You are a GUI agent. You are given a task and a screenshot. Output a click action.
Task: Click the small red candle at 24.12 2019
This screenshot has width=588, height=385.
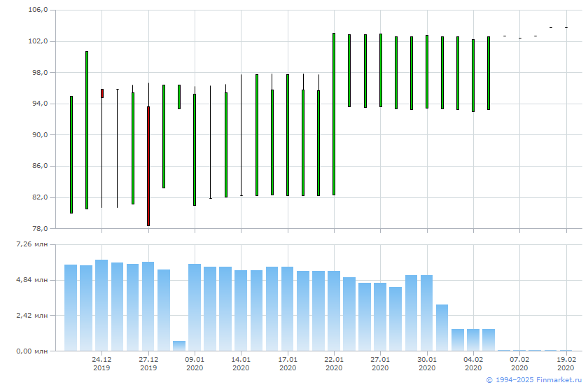point(102,93)
